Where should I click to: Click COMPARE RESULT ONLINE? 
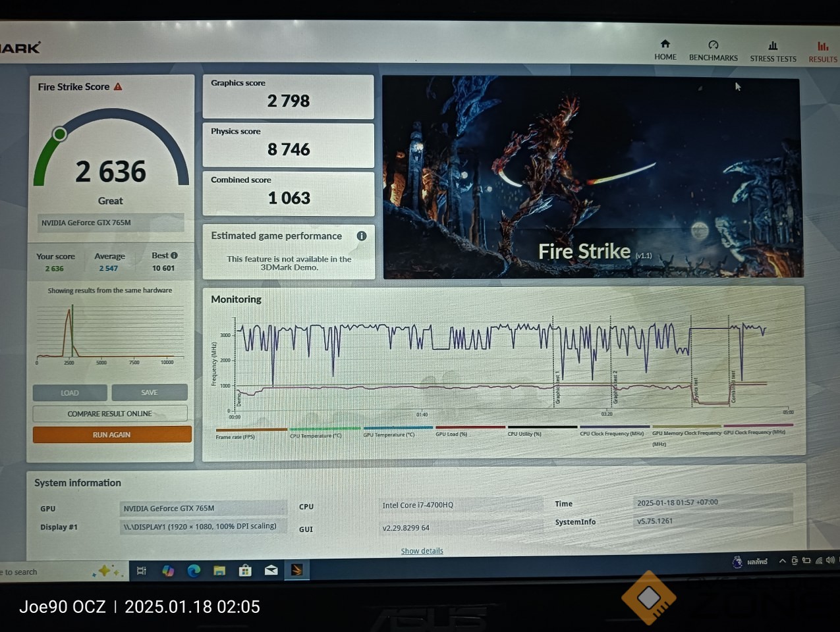(110, 413)
